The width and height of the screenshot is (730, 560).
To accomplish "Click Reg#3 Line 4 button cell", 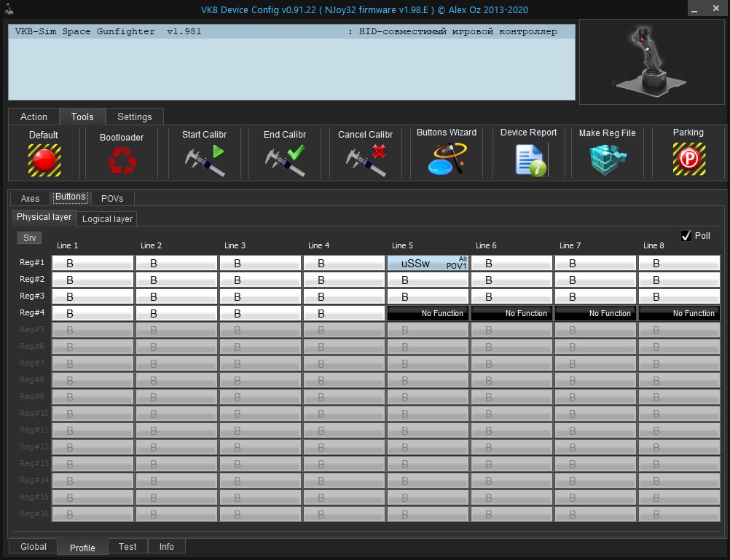I will pyautogui.click(x=344, y=297).
